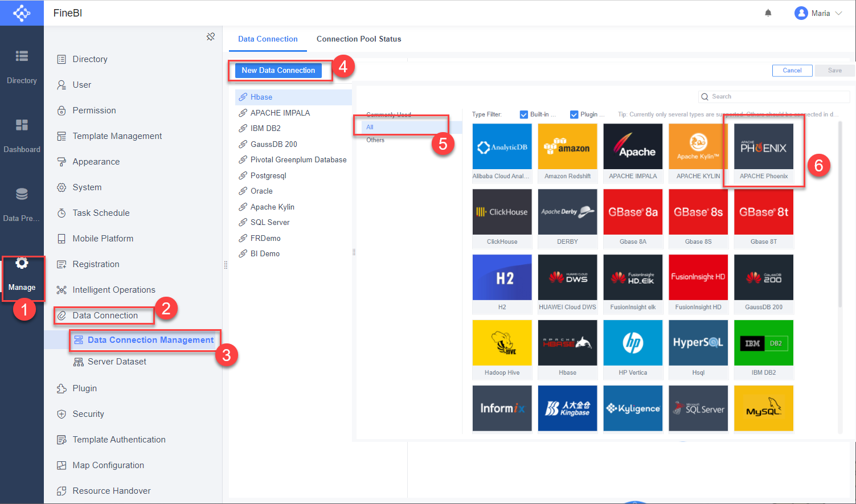Open the Maria user dropdown
This screenshot has width=856, height=504.
tap(818, 13)
